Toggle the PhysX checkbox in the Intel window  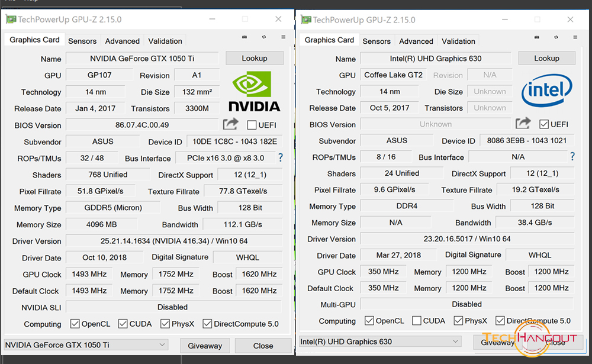tap(458, 321)
